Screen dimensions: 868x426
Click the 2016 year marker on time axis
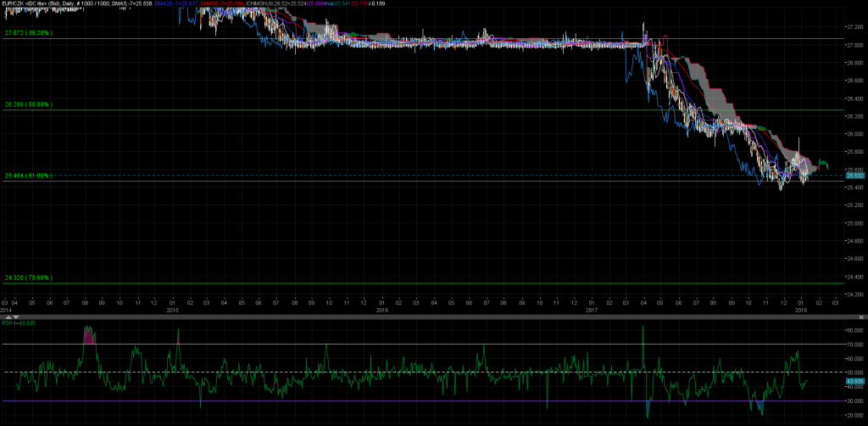pos(382,310)
